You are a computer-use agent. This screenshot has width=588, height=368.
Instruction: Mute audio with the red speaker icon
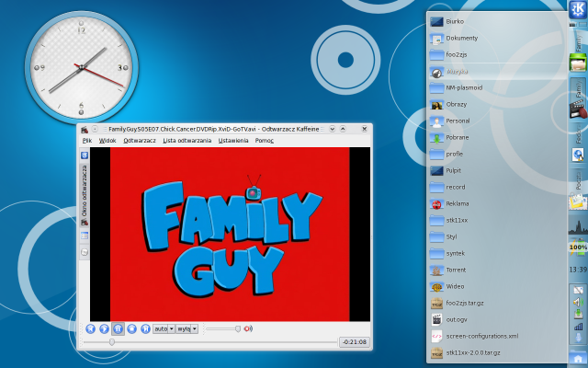(x=248, y=329)
